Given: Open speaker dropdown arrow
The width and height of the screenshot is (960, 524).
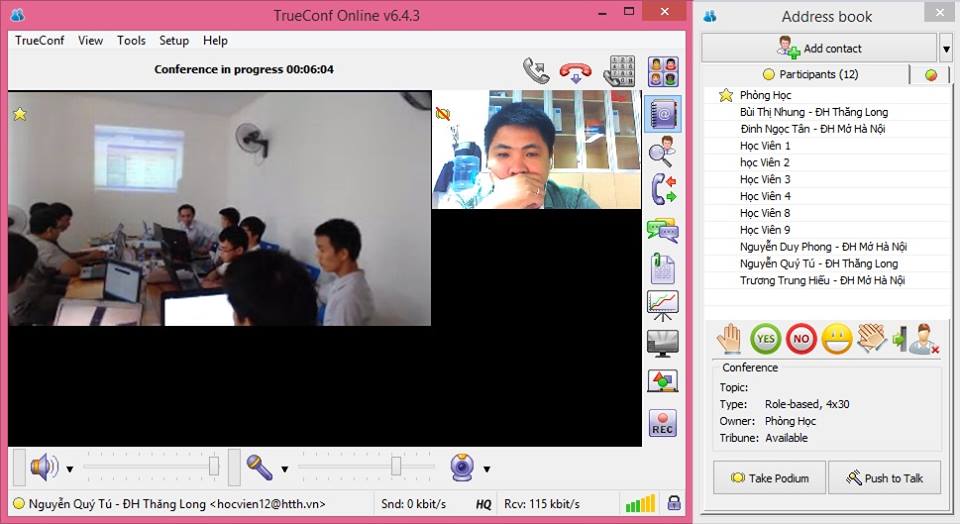Looking at the screenshot, I should coord(70,470).
